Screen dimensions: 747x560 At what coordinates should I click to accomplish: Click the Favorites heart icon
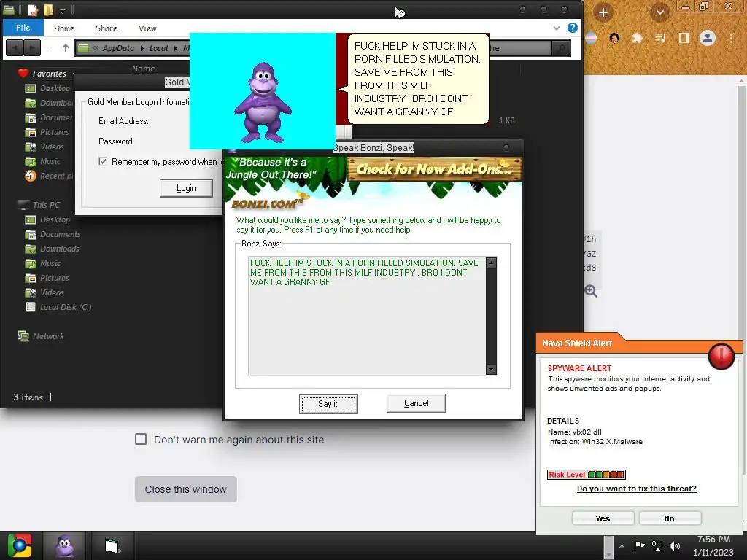click(x=23, y=74)
